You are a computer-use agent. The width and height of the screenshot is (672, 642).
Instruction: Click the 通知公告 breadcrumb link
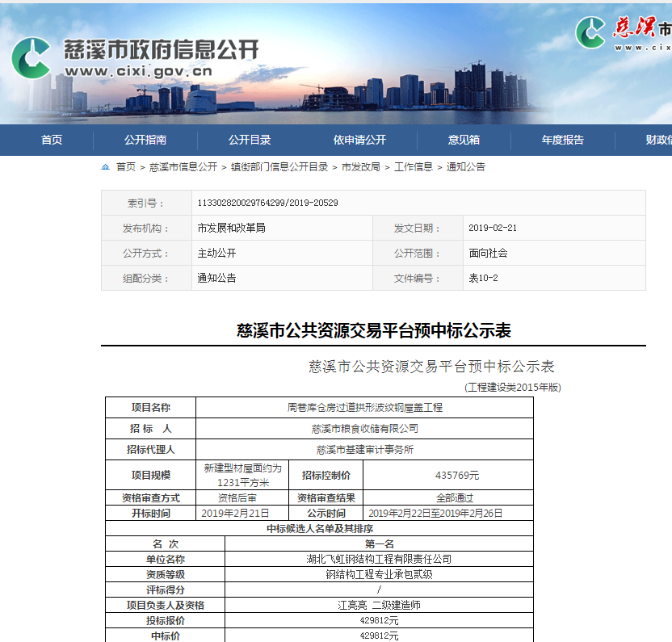coord(466,167)
